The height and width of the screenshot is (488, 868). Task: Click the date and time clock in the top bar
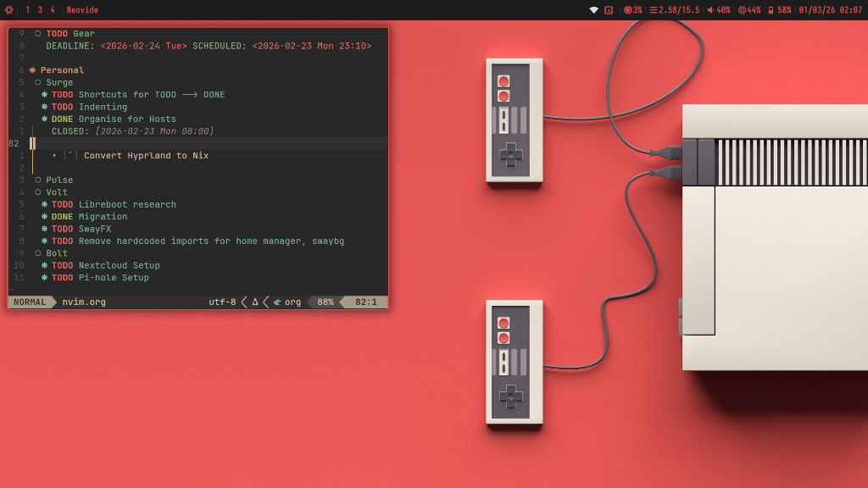coord(830,10)
